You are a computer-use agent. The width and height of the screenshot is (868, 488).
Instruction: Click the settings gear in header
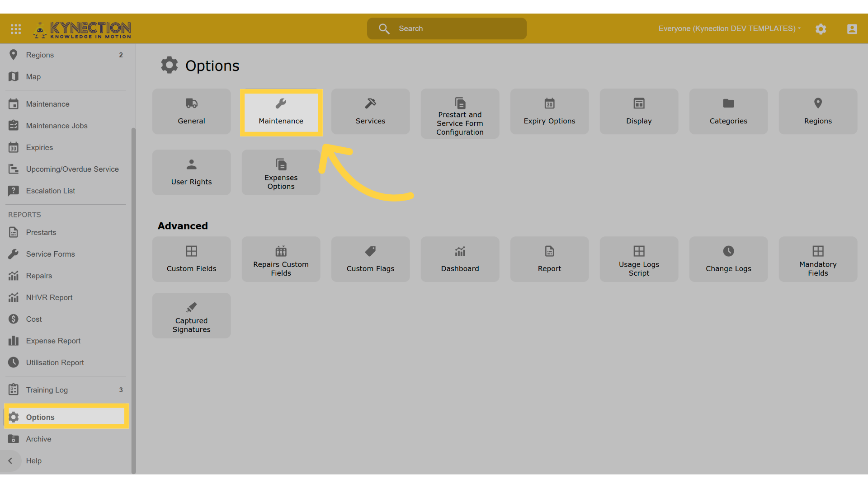pos(821,29)
